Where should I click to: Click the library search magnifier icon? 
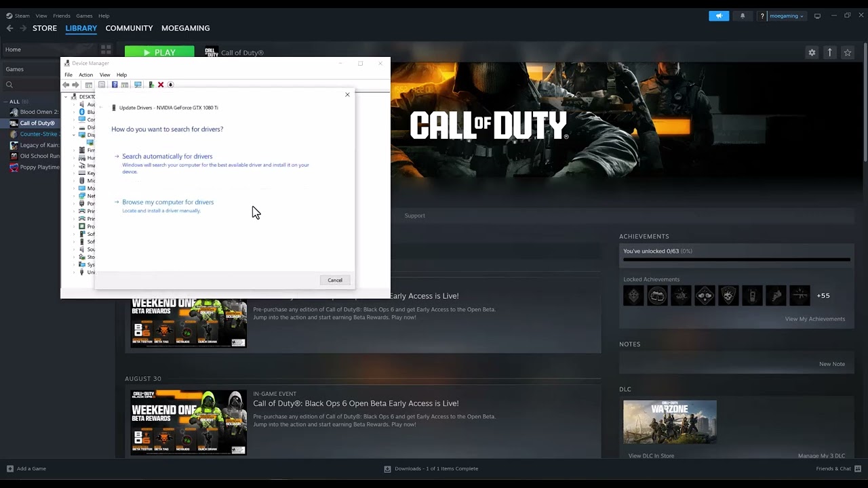(9, 85)
